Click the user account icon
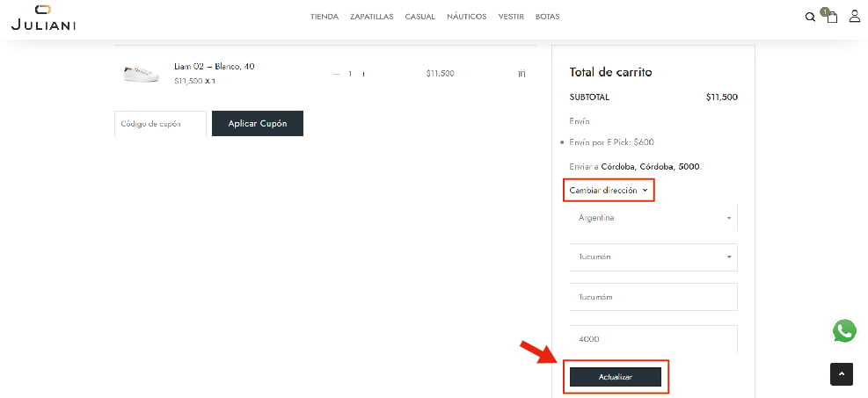Viewport: 868px width, 398px height. point(854,17)
